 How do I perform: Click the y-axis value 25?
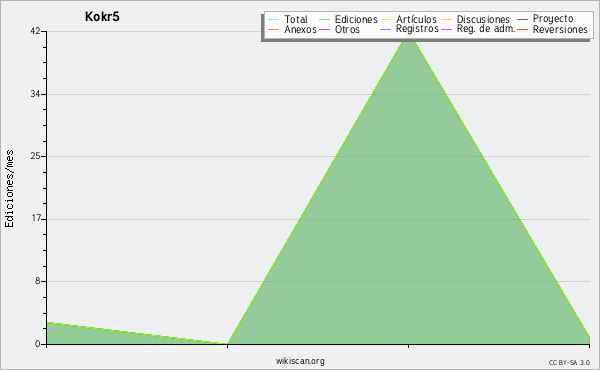35,156
